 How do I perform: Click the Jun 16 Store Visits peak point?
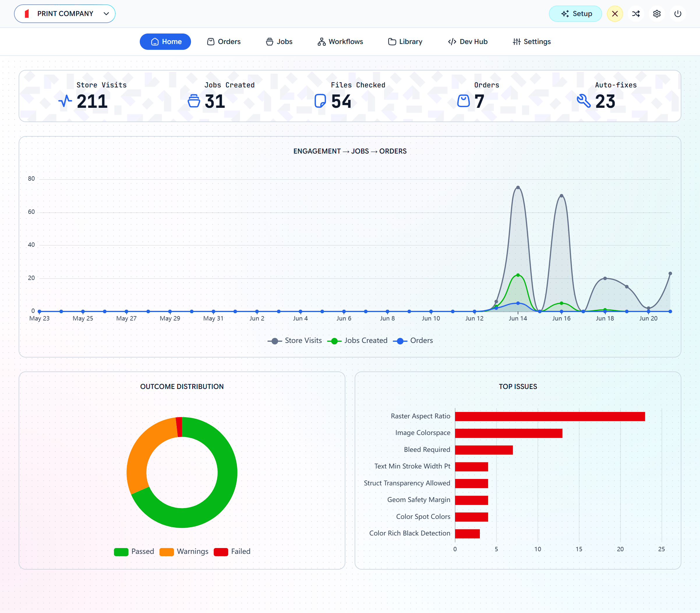(561, 196)
